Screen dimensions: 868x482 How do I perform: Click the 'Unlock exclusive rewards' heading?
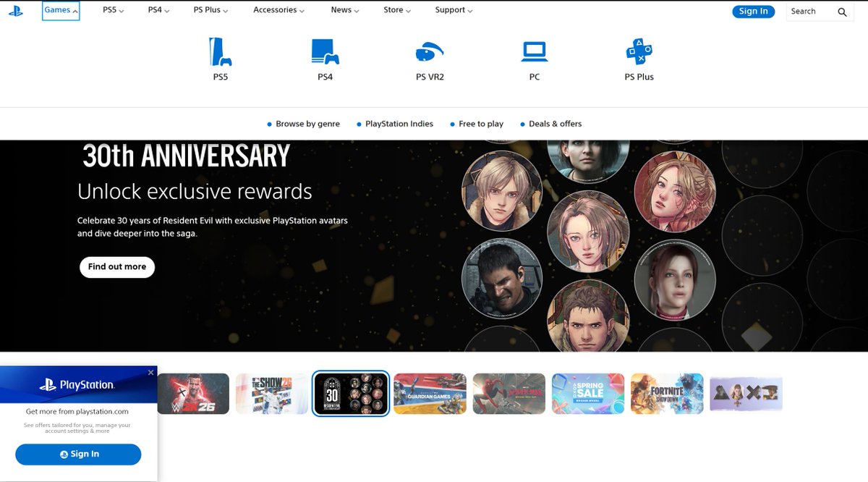195,191
